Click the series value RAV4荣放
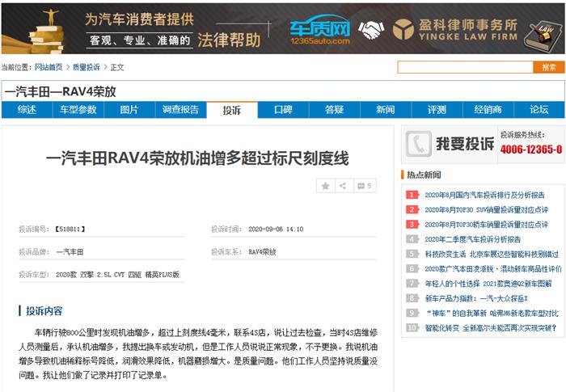 point(262,252)
